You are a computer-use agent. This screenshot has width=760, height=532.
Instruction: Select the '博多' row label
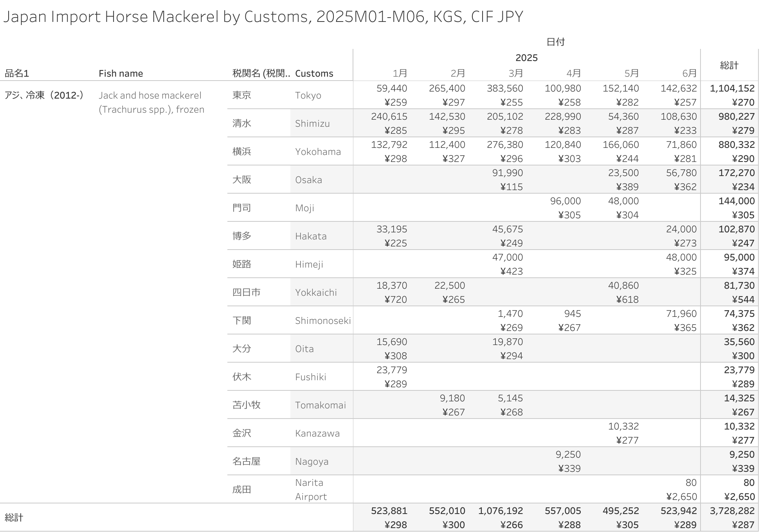242,236
